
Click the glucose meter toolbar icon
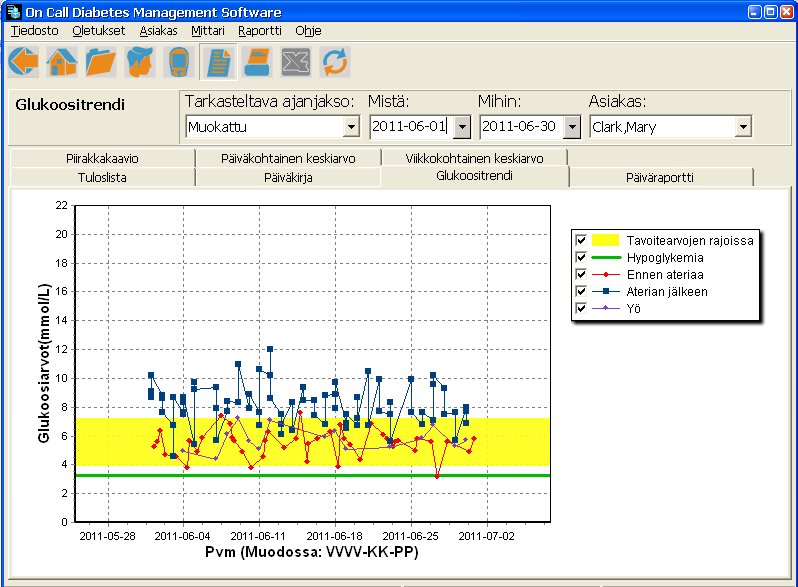(x=179, y=62)
